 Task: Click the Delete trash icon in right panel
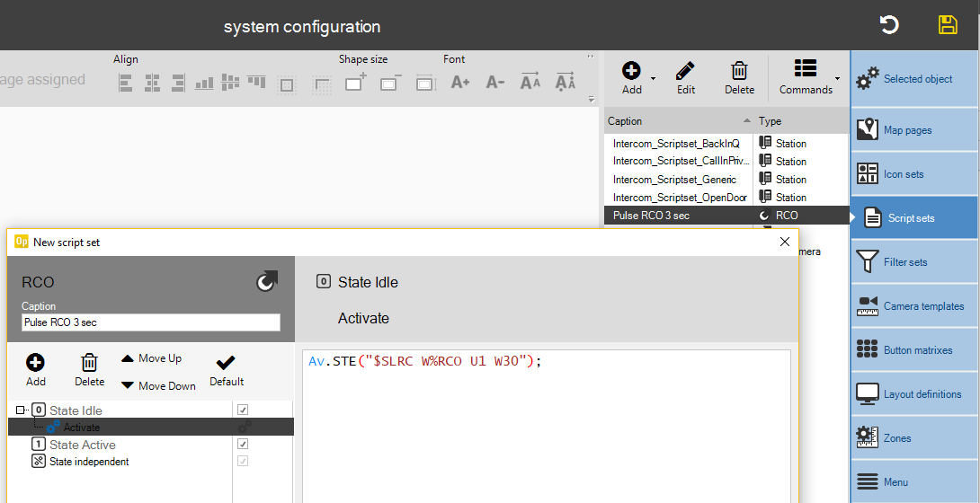click(739, 77)
